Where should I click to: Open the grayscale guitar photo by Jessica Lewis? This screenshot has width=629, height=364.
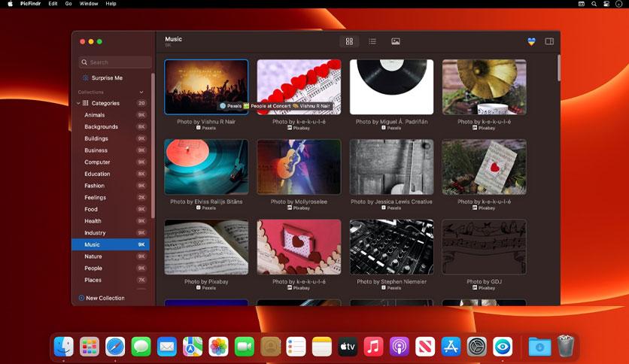pyautogui.click(x=391, y=167)
